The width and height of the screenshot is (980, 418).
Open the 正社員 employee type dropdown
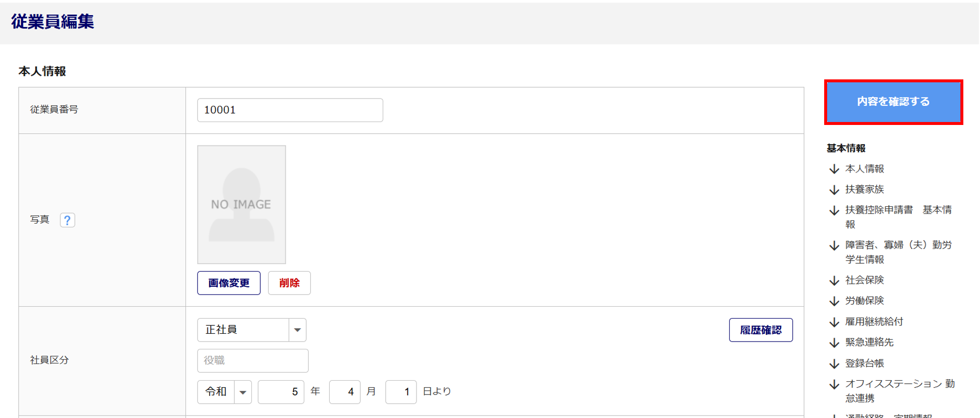tap(251, 330)
